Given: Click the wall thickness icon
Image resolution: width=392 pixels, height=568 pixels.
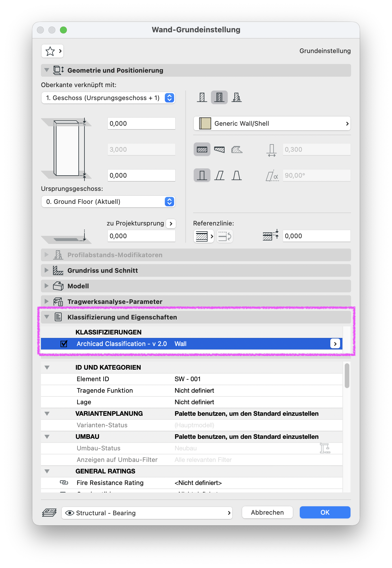Looking at the screenshot, I should point(272,150).
